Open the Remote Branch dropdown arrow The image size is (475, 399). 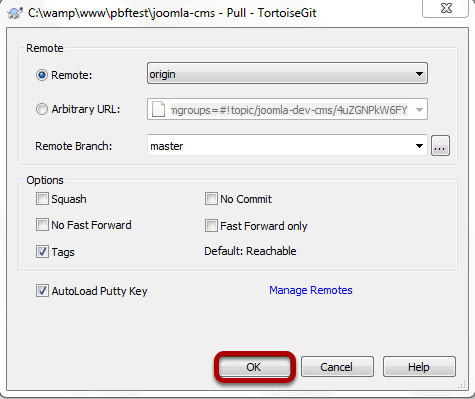coord(419,146)
